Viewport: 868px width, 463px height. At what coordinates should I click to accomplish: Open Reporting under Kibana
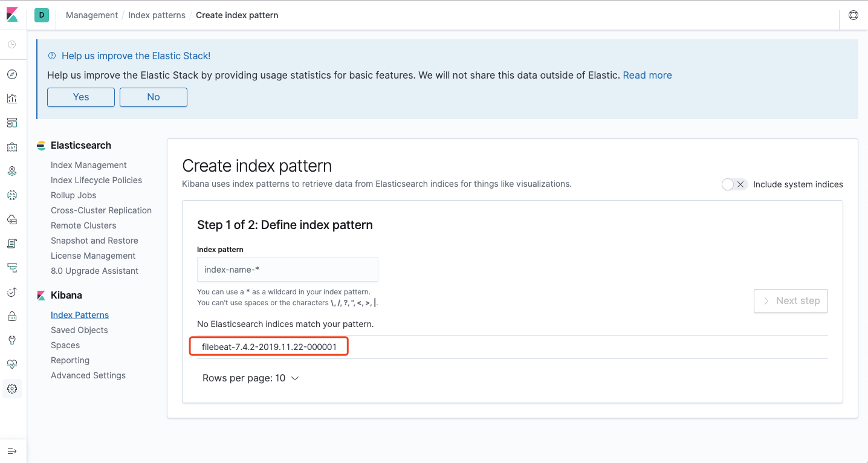70,360
